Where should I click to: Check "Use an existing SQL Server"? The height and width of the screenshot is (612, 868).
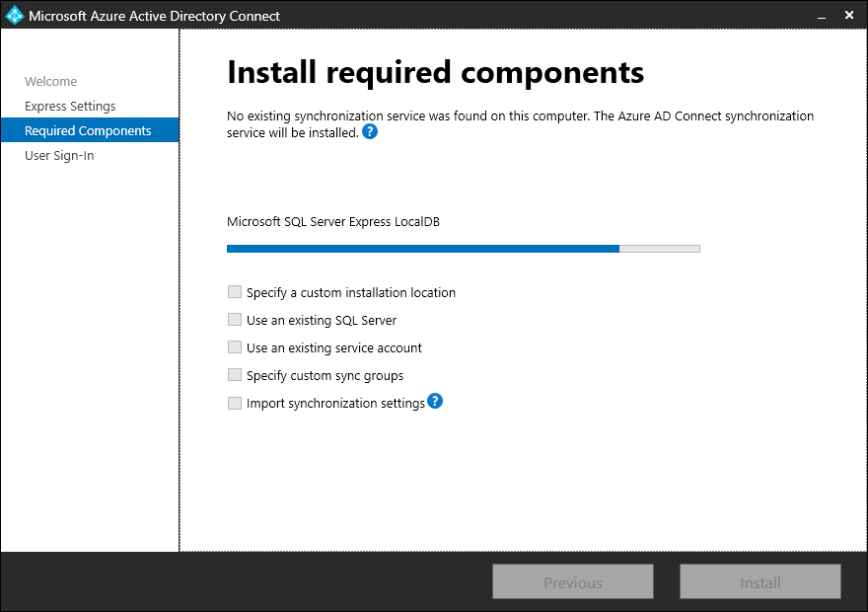234,319
